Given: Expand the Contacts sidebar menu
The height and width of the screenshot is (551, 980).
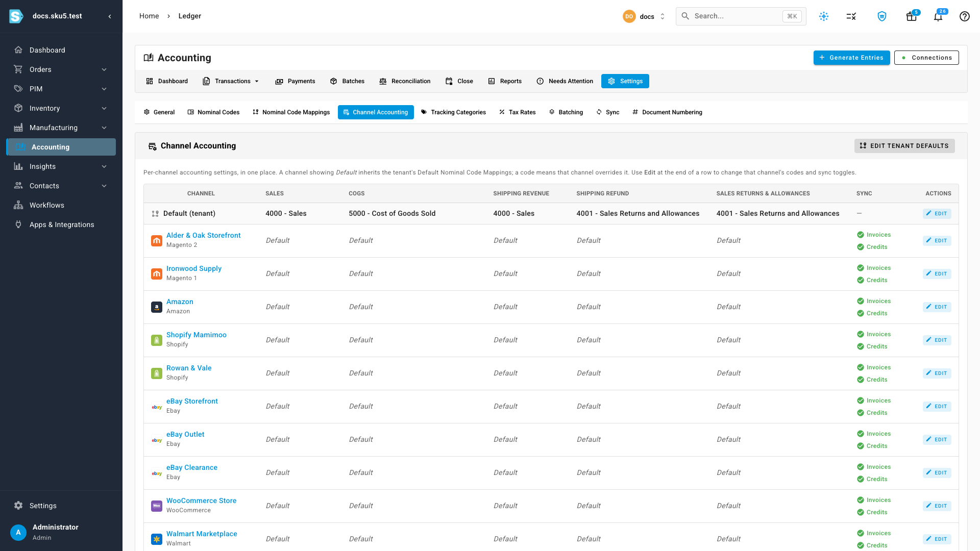Looking at the screenshot, I should pos(61,186).
